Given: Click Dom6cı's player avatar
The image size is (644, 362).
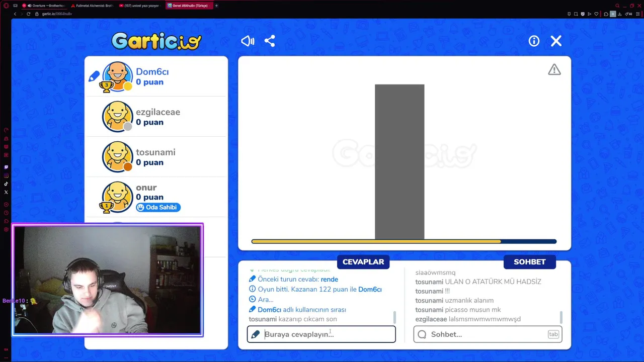Looking at the screenshot, I should (117, 76).
